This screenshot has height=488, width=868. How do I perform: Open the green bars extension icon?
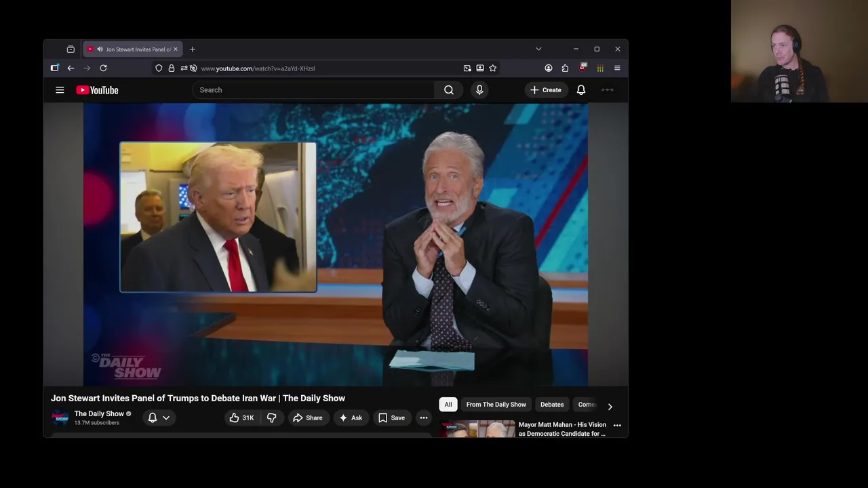pos(600,68)
